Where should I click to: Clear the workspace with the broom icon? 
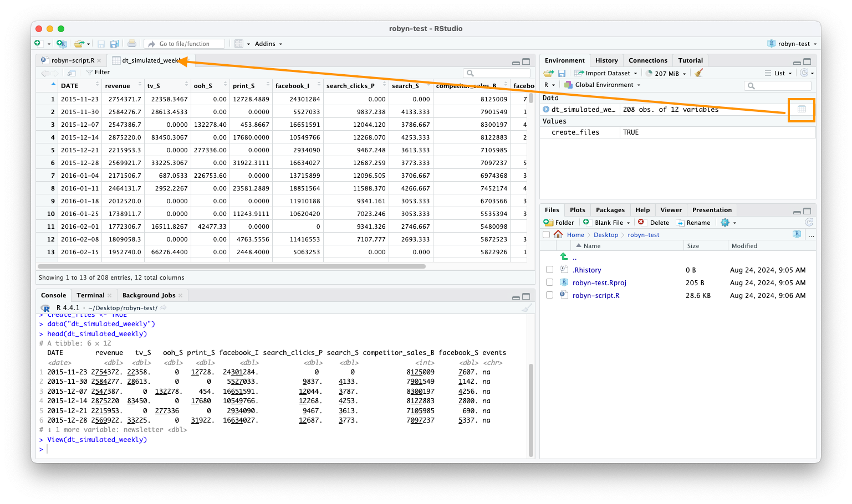699,73
